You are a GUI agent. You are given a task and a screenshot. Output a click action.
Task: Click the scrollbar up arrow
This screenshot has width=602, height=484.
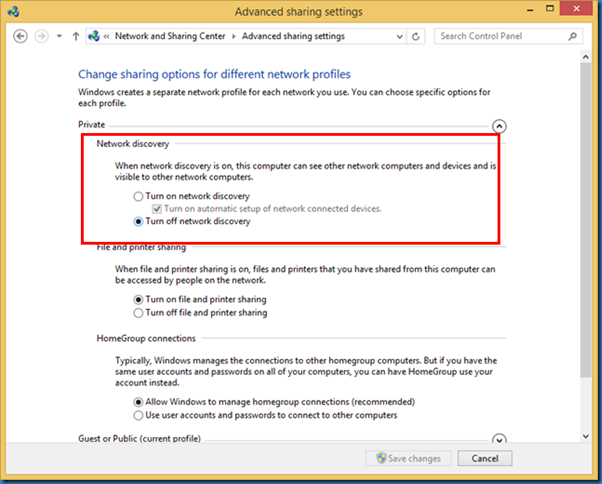coord(585,57)
